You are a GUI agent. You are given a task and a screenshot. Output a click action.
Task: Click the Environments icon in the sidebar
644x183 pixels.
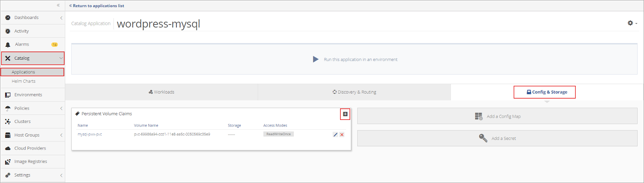[8, 95]
